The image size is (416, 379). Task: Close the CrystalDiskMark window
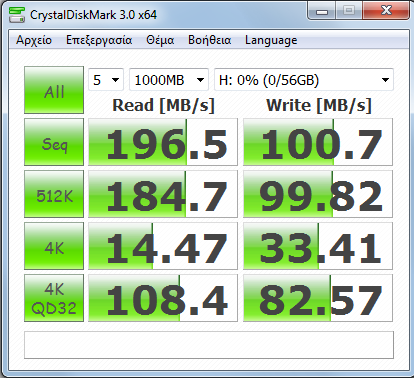386,11
